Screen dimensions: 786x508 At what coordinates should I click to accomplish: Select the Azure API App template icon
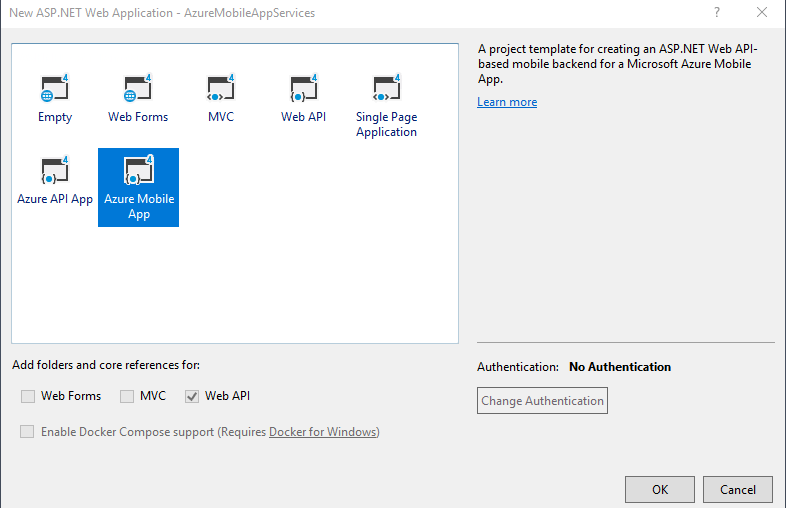pyautogui.click(x=55, y=171)
